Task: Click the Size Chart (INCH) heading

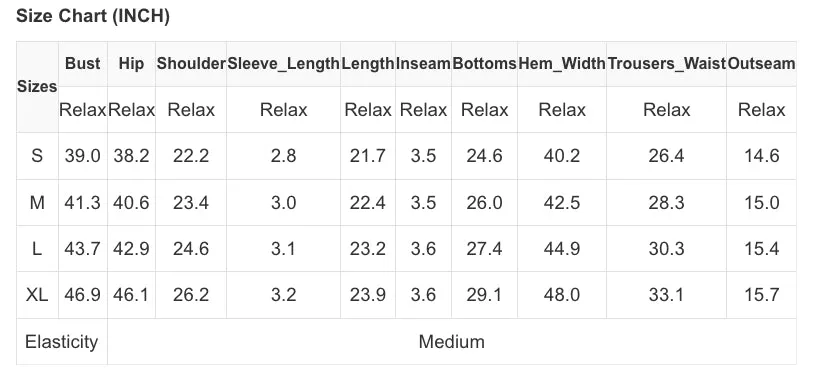Action: click(x=93, y=16)
